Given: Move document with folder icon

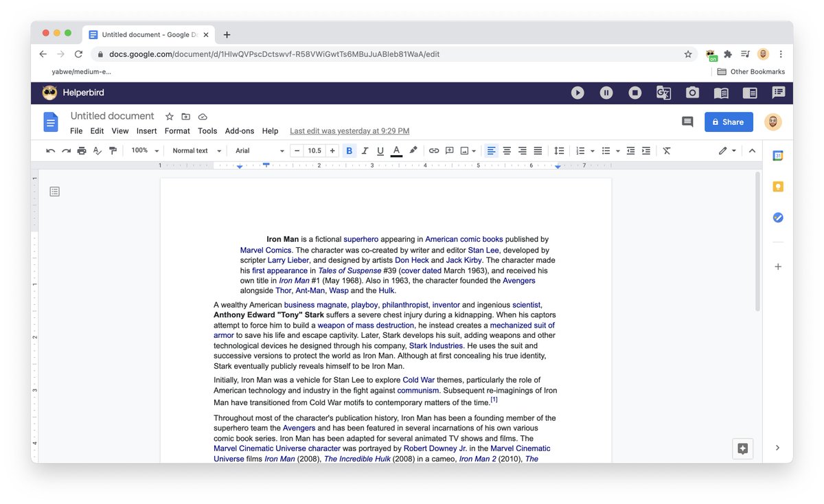Looking at the screenshot, I should (186, 117).
